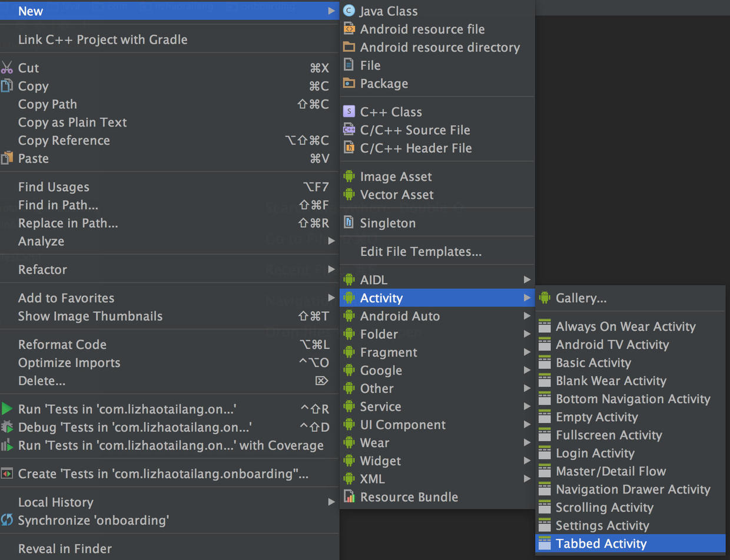Select Tabbed Activity template
This screenshot has width=730, height=560.
click(600, 544)
